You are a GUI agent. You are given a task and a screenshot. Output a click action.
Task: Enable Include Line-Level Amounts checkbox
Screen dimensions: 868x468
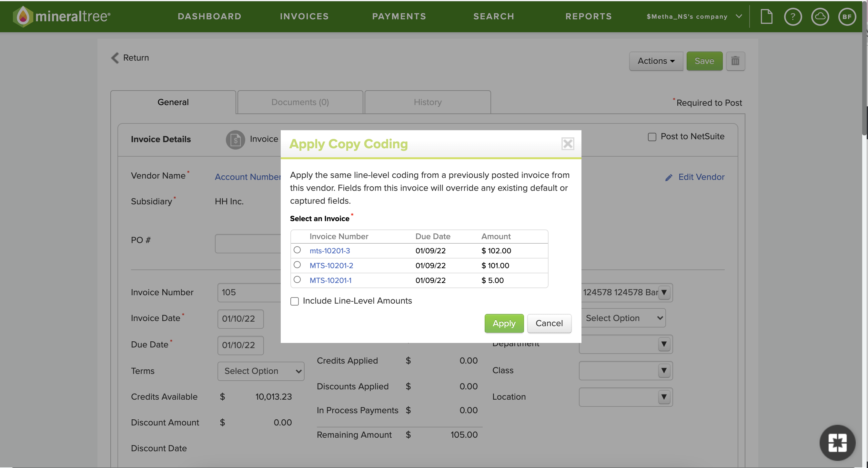pos(295,301)
